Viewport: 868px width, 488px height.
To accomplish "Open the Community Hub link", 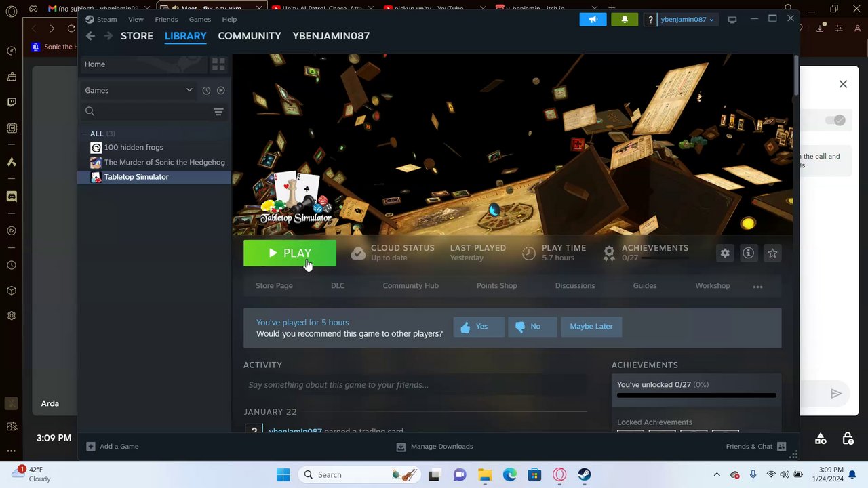I will [410, 285].
